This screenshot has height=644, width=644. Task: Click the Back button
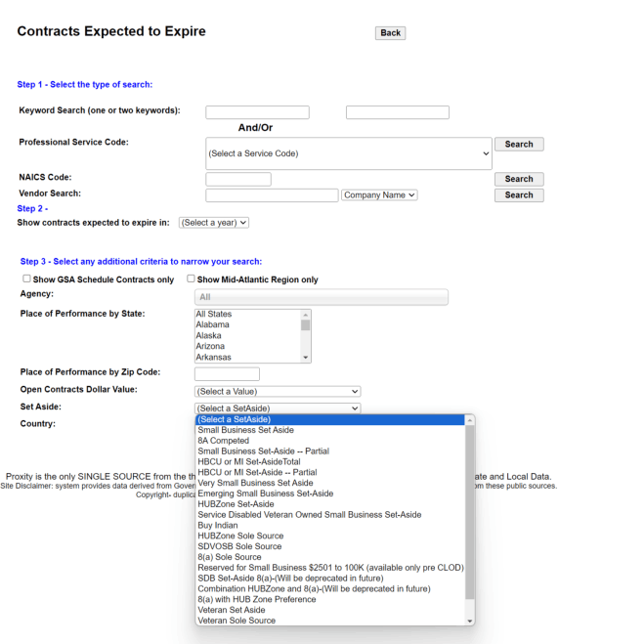tap(390, 33)
